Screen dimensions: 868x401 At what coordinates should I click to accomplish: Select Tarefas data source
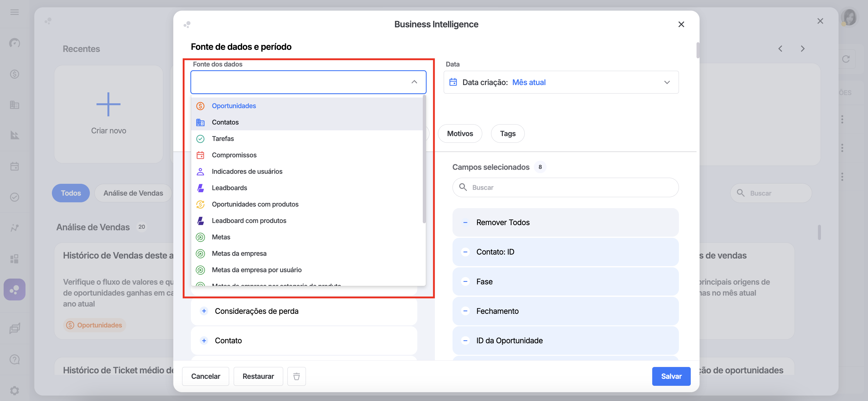point(307,139)
